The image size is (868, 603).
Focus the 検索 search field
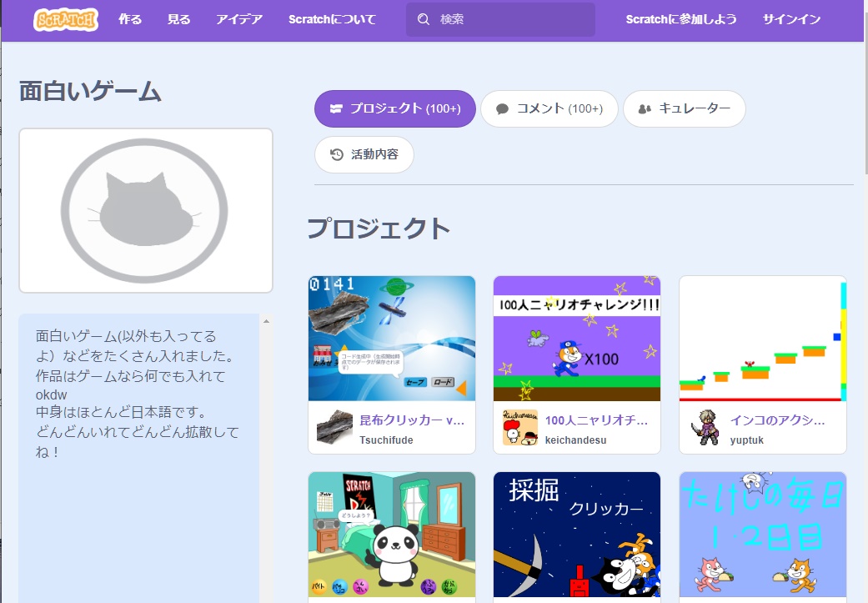click(x=513, y=19)
